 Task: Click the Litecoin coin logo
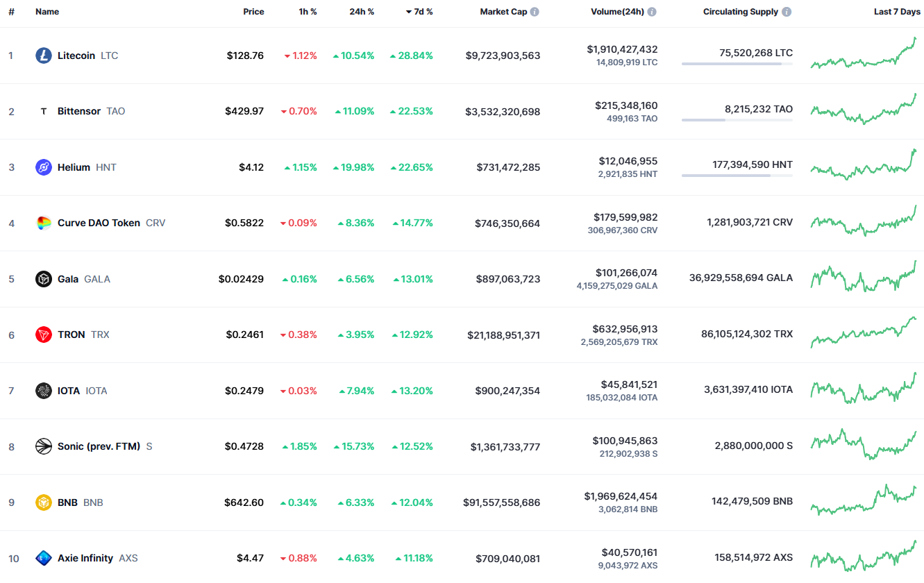click(44, 56)
